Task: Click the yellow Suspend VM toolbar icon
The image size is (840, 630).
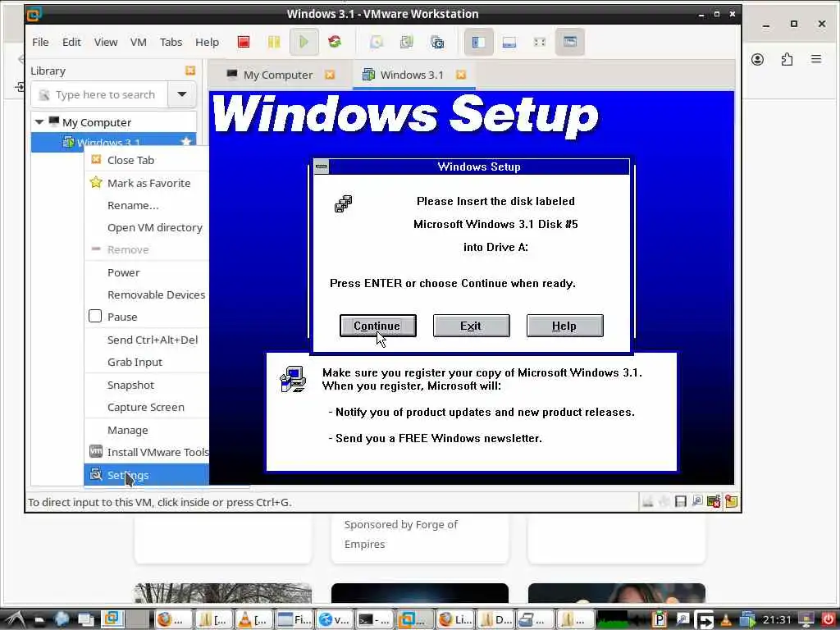Action: [x=274, y=42]
